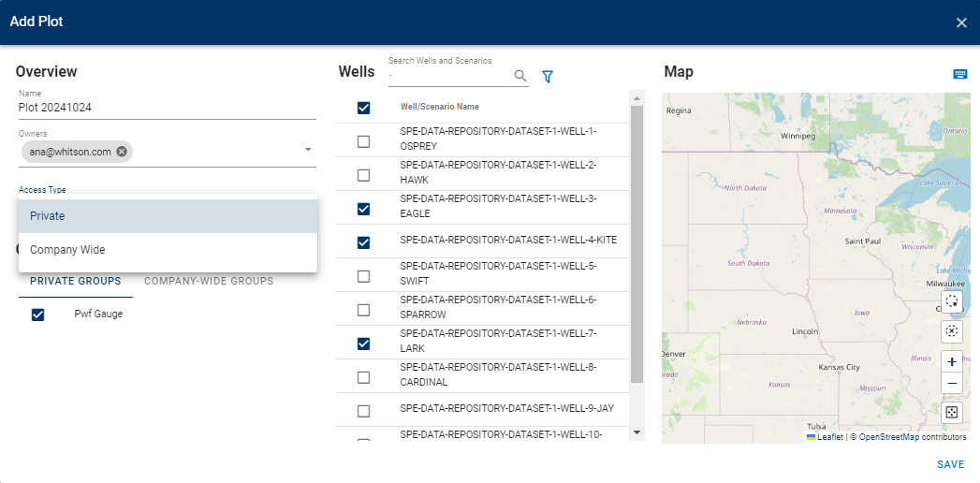Check the WELL-2-HAWK checkbox
Image resolution: width=980 pixels, height=483 pixels.
click(x=363, y=176)
